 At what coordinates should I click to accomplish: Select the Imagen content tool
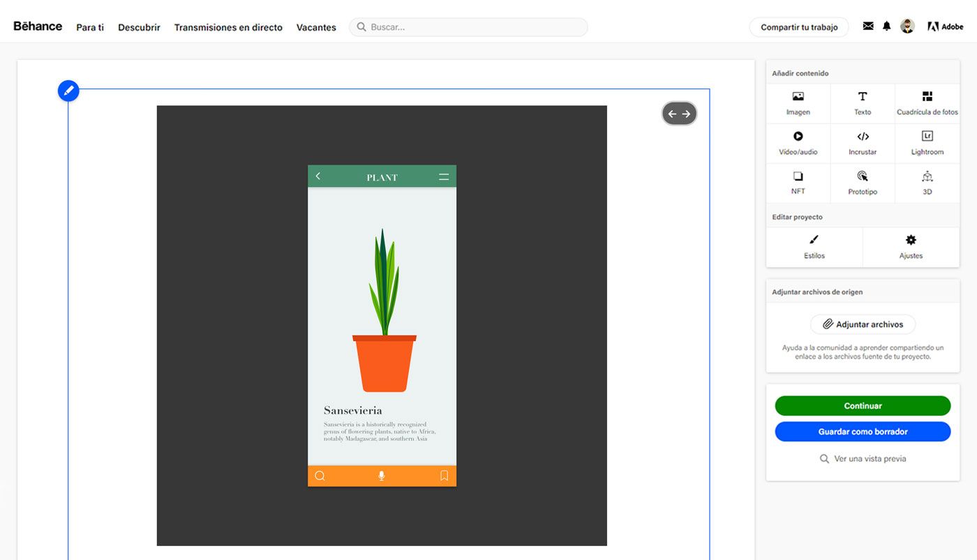pos(798,103)
